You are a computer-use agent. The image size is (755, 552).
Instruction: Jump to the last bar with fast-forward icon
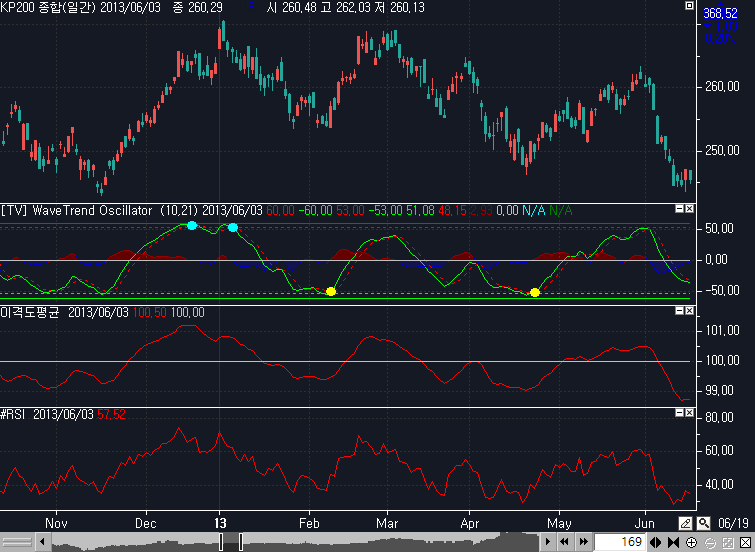click(x=582, y=542)
